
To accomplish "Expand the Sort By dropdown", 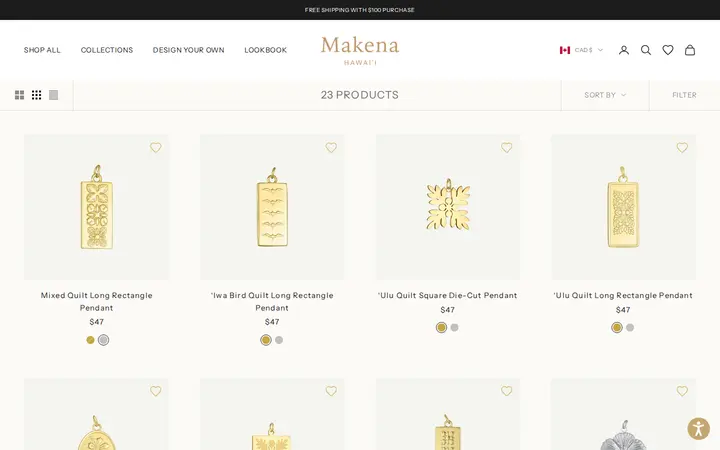I will tap(605, 95).
